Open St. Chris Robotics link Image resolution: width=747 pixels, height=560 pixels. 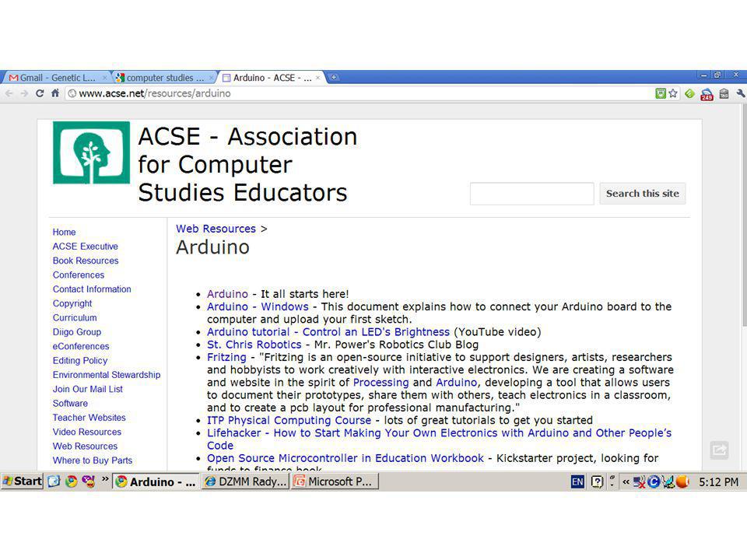254,345
